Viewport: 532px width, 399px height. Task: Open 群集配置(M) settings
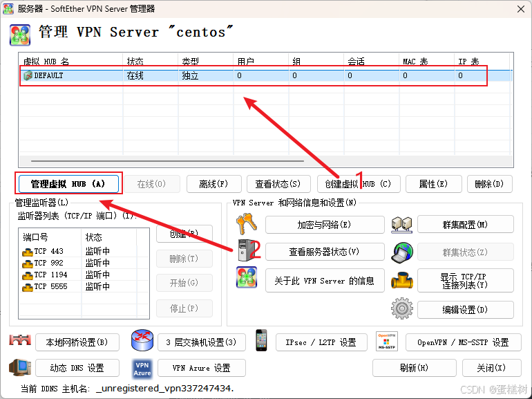466,225
